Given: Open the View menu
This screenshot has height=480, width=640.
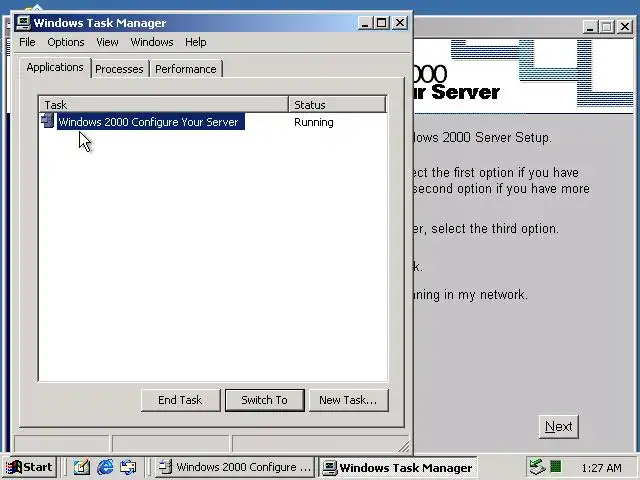Looking at the screenshot, I should point(107,42).
